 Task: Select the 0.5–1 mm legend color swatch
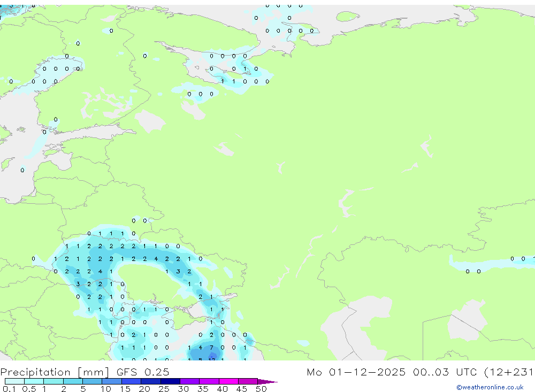tap(34, 381)
